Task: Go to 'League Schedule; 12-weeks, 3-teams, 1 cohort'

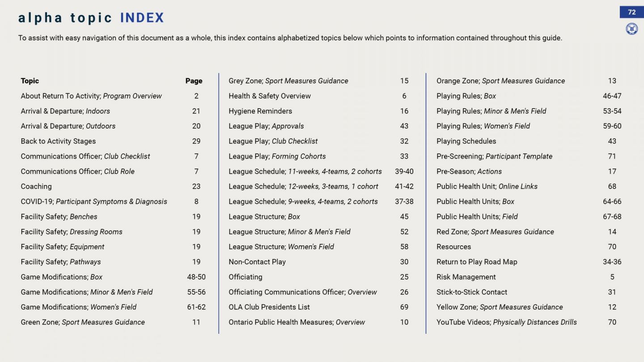Action: pos(303,186)
